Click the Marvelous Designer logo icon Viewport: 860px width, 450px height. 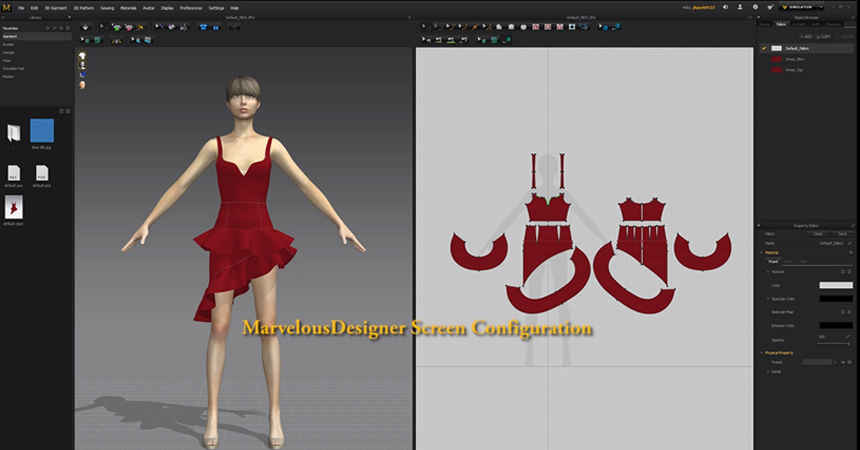coord(7,7)
